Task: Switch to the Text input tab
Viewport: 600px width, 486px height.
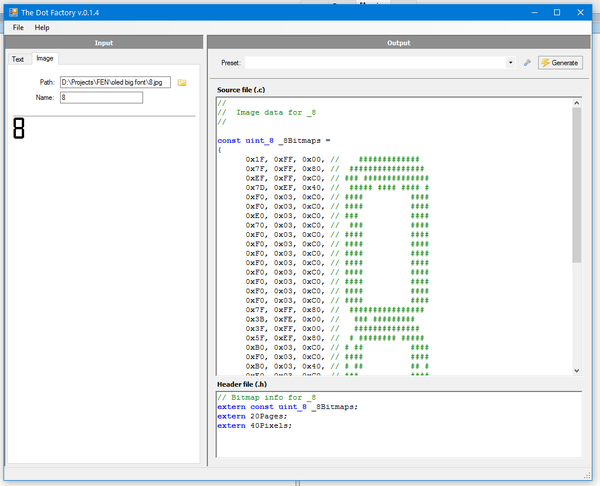Action: tap(18, 59)
